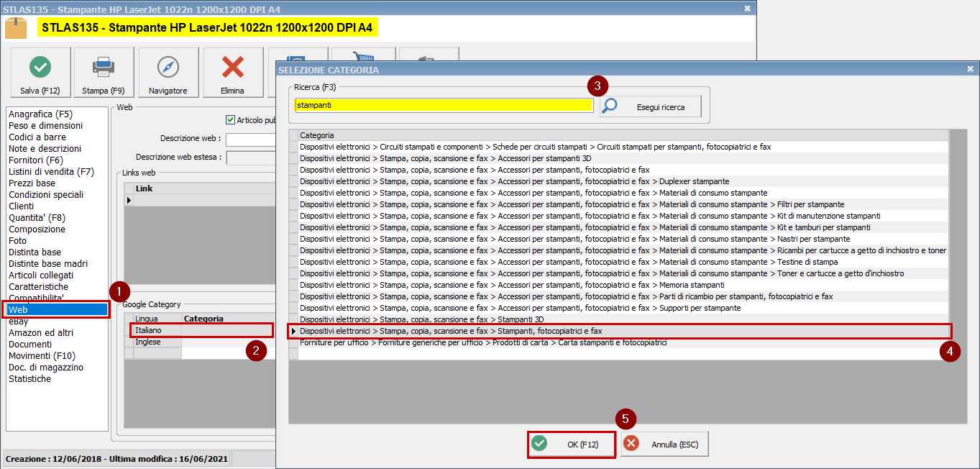Open the Documenti section
This screenshot has width=980, height=469.
30,345
